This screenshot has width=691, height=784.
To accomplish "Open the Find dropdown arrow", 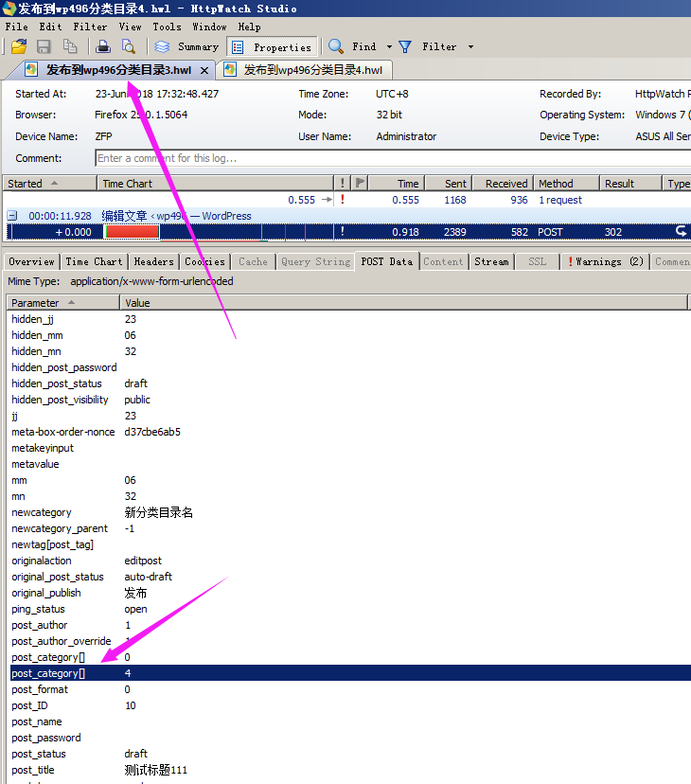I will pos(389,46).
